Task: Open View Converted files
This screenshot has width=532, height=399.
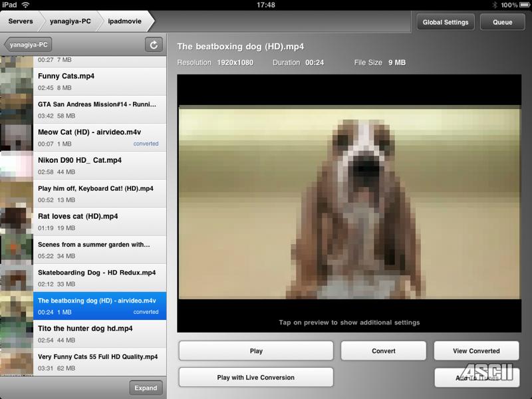Action: coord(476,351)
